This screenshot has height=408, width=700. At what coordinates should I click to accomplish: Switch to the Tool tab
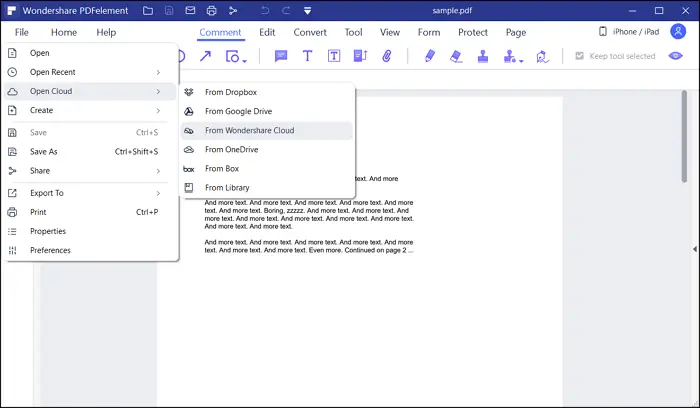tap(353, 32)
